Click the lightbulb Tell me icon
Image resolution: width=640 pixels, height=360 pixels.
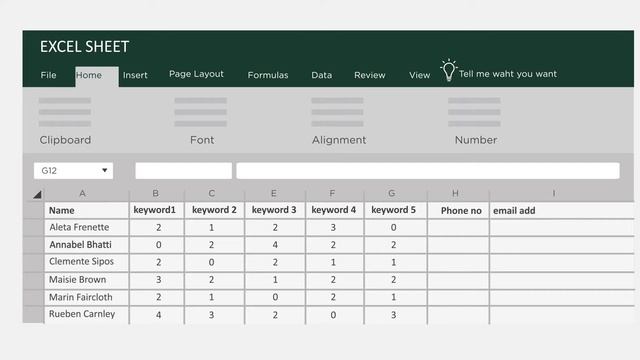pyautogui.click(x=449, y=70)
